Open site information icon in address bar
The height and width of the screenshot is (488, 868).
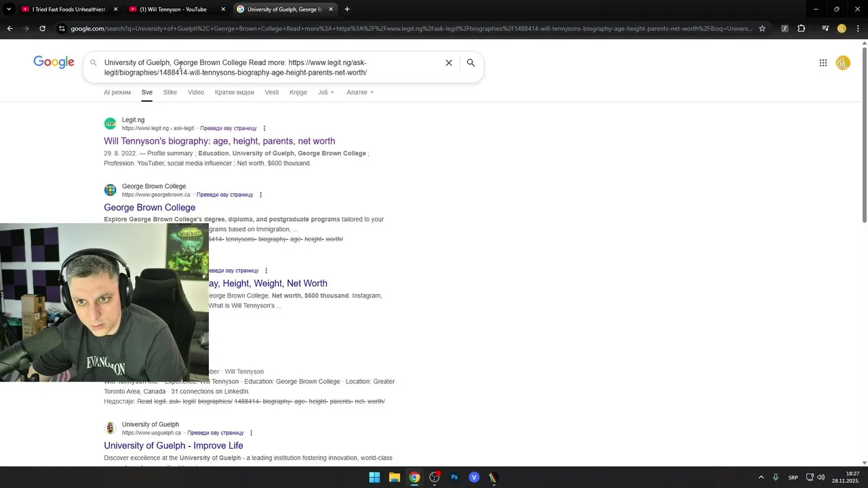62,28
